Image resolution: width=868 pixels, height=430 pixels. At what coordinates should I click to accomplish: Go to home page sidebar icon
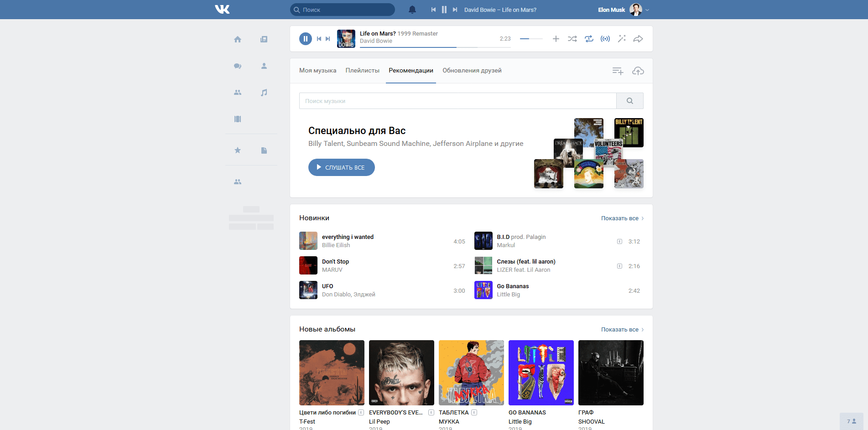[238, 40]
